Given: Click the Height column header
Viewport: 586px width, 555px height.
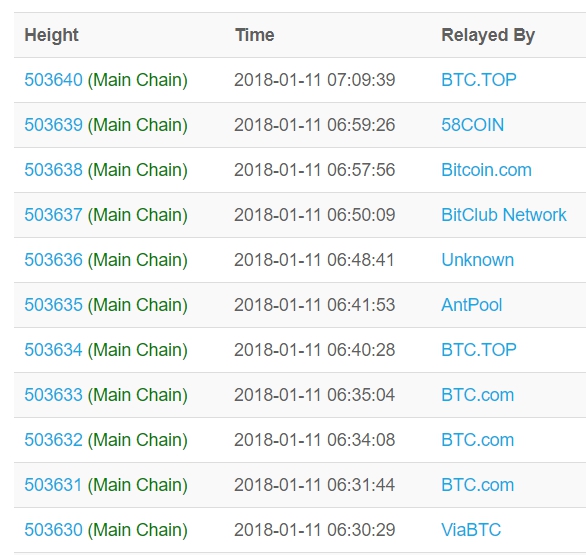Looking at the screenshot, I should (52, 36).
